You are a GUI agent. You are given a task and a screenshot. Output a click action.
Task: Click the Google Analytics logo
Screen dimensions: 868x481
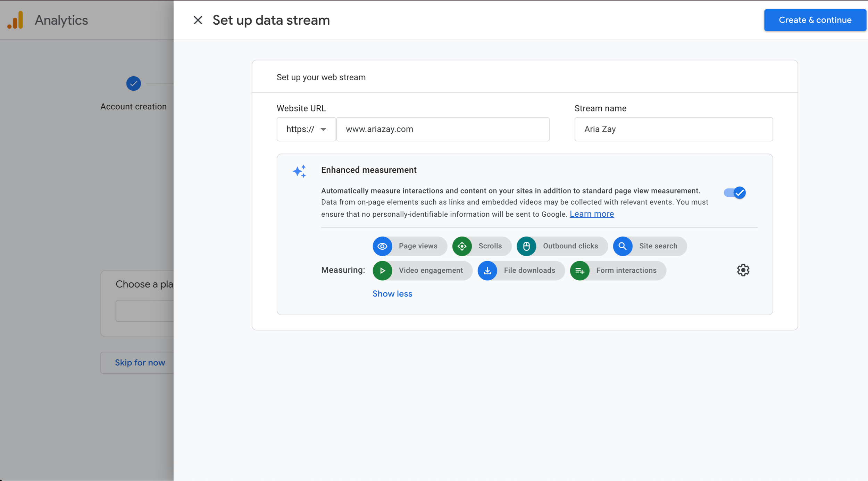[x=15, y=20]
